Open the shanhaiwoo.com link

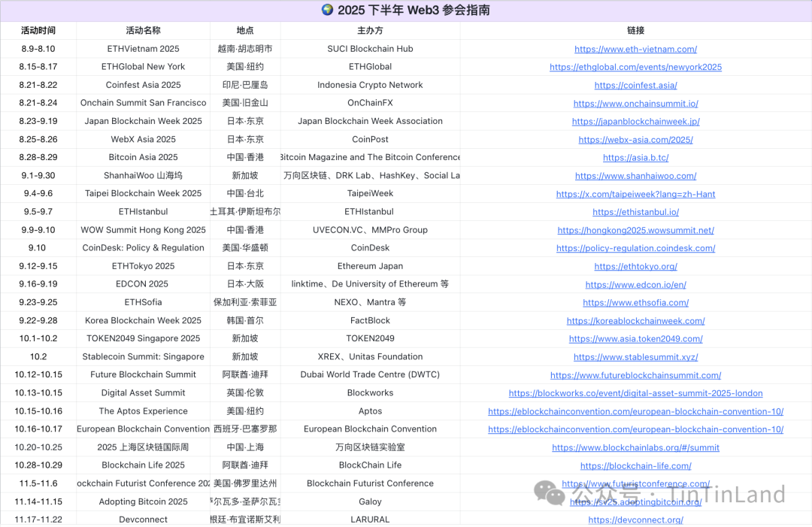pos(635,176)
